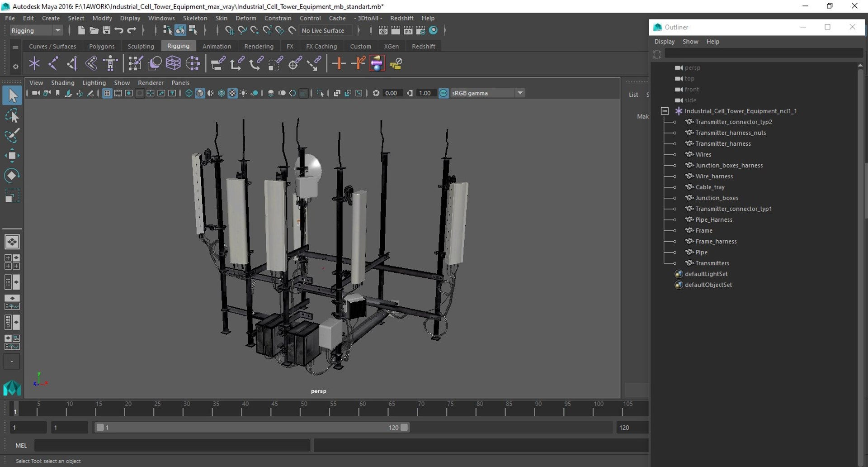Open the viewport Shading menu
868x467 pixels.
click(x=62, y=83)
